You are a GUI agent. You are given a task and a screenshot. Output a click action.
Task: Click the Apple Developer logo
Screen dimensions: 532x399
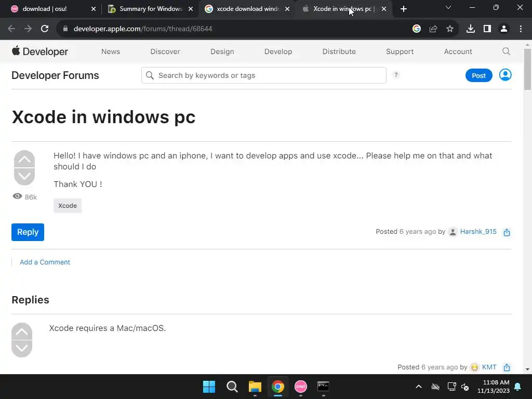tap(39, 51)
